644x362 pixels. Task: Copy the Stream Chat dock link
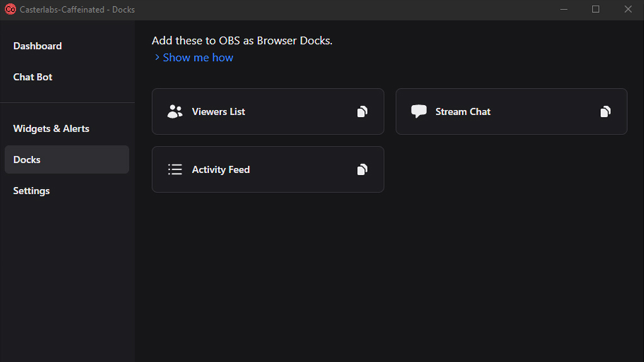[x=606, y=112]
